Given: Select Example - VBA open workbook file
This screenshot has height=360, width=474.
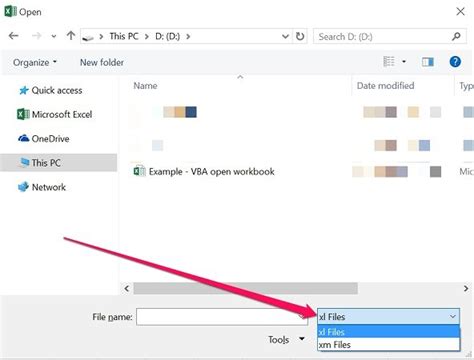Looking at the screenshot, I should [211, 172].
